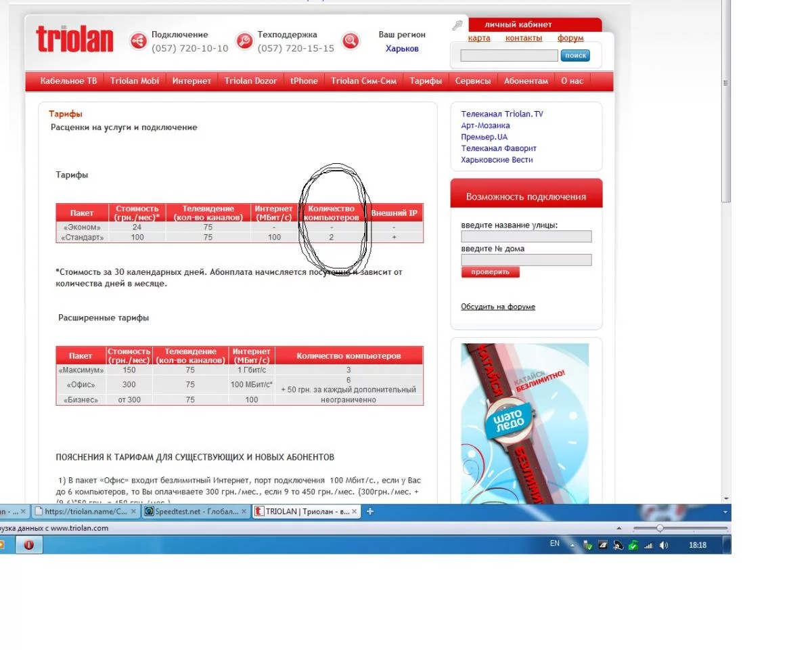Open the Triolan Mobi menu
Viewport: 812px width, 650px height.
135,81
